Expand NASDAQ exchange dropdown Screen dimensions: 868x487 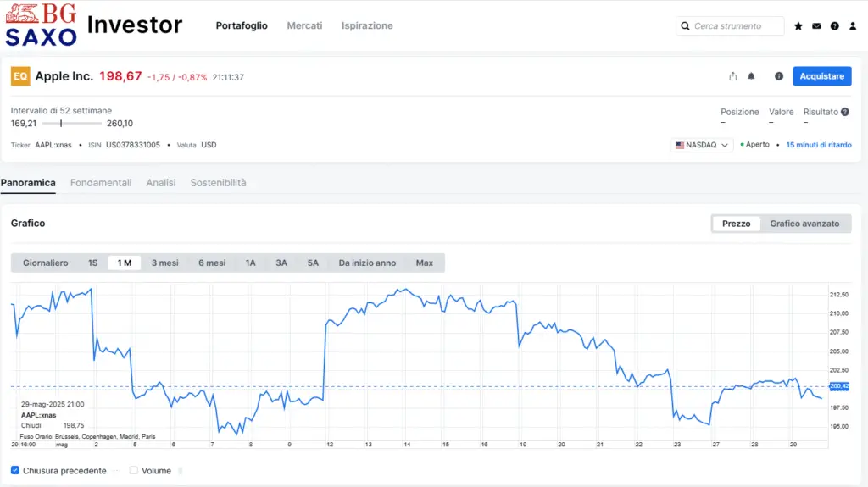[702, 145]
